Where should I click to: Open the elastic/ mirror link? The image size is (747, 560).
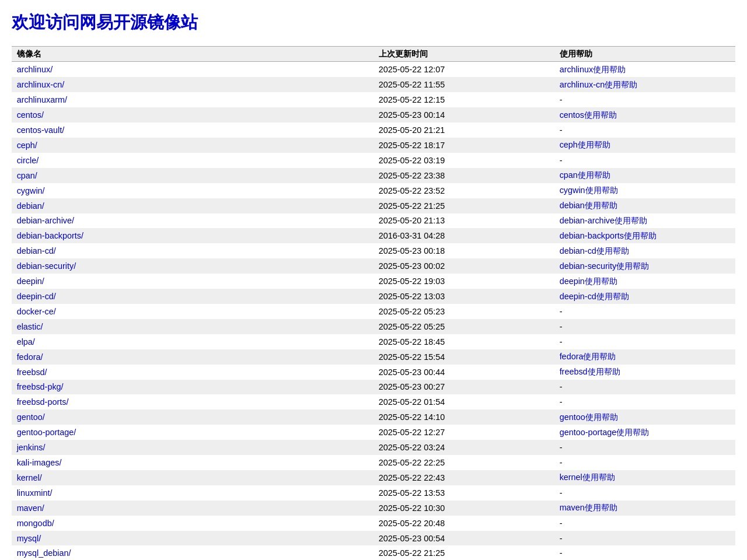click(x=30, y=327)
